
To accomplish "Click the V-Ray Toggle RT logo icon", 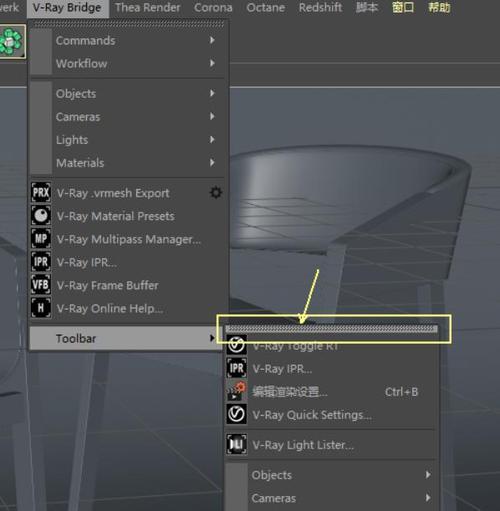I will [x=236, y=345].
